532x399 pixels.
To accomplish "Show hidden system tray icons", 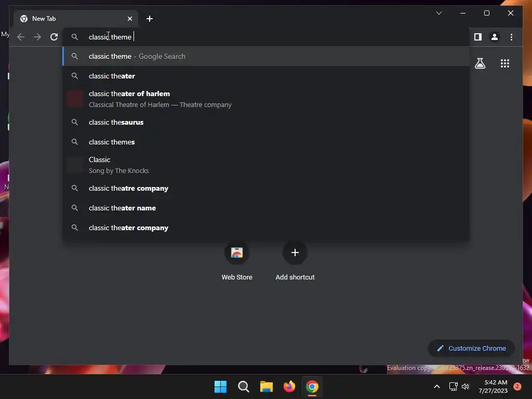I will (437, 387).
